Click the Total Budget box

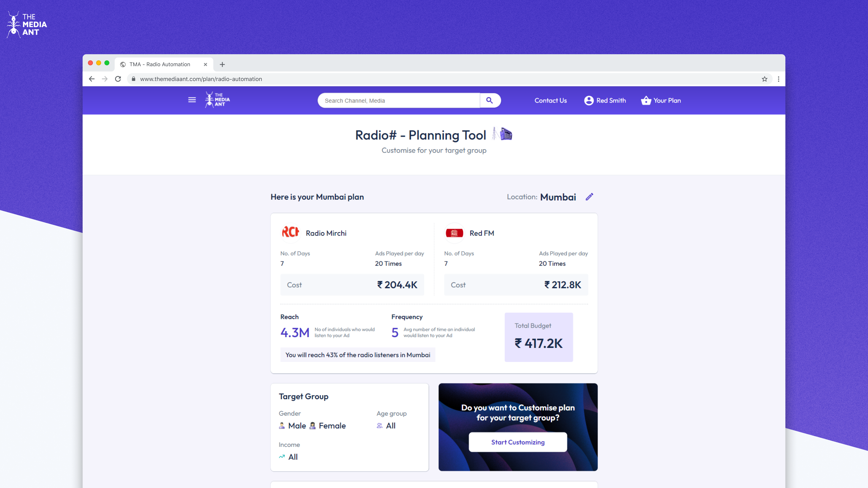[x=538, y=337]
